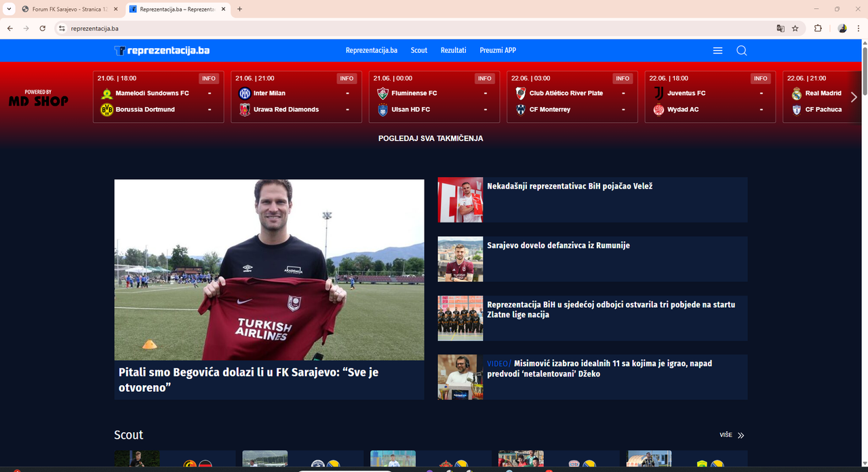Open the hamburger menu icon
Viewport: 868px width, 472px height.
click(x=717, y=50)
